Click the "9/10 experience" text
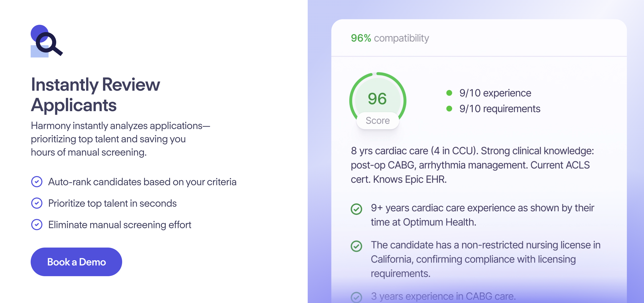 click(x=495, y=93)
